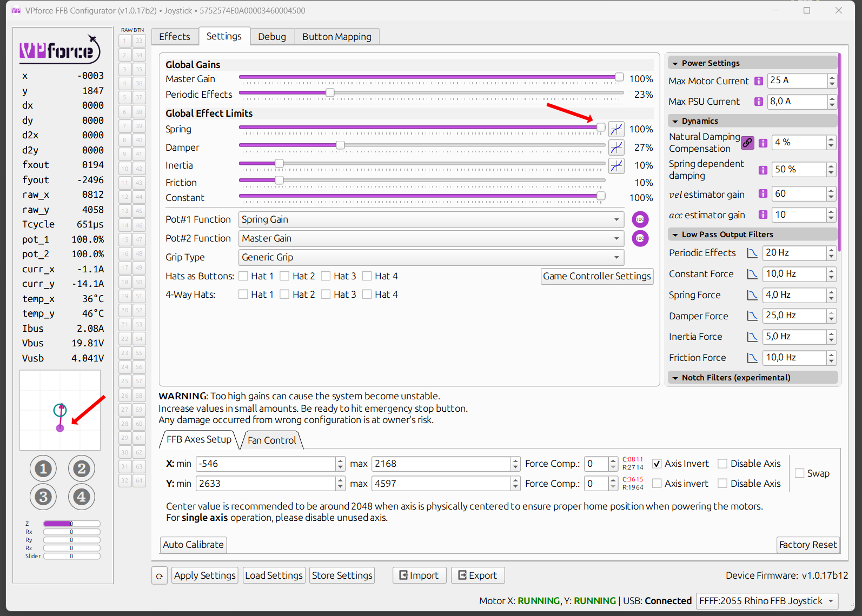Click the low-pass filter icon for Inertia Force
Image resolution: width=862 pixels, height=616 pixels.
[x=752, y=337]
